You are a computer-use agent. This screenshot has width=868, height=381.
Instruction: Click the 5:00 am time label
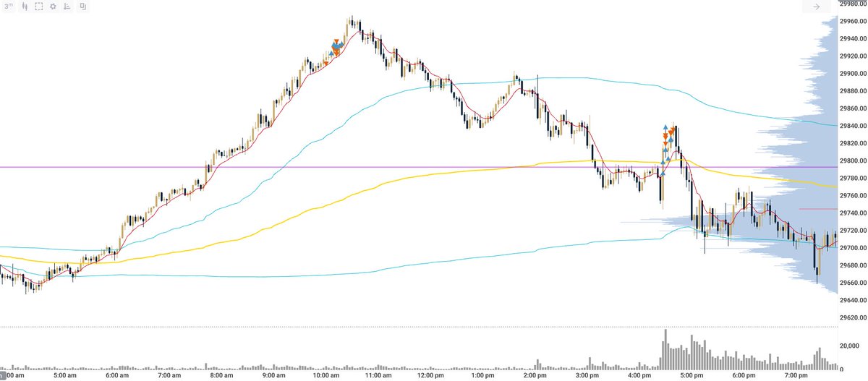(65, 376)
